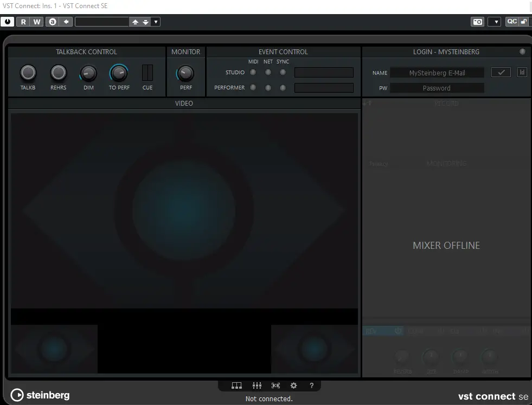This screenshot has width=532, height=405.
Task: Click the Password input field
Action: pos(437,88)
